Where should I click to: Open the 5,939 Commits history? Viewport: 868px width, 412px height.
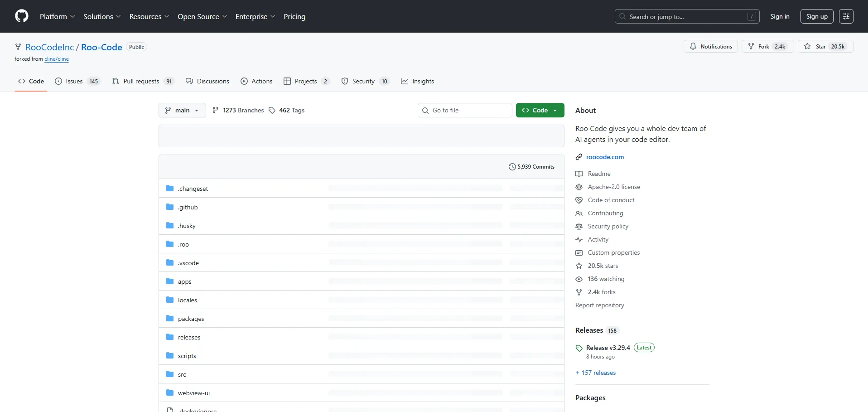coord(531,167)
